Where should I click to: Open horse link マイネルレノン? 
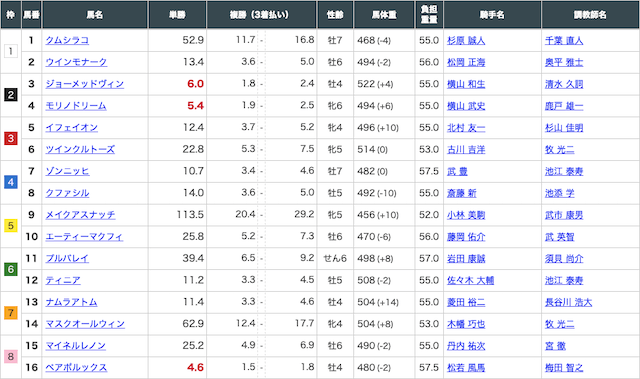[76, 346]
